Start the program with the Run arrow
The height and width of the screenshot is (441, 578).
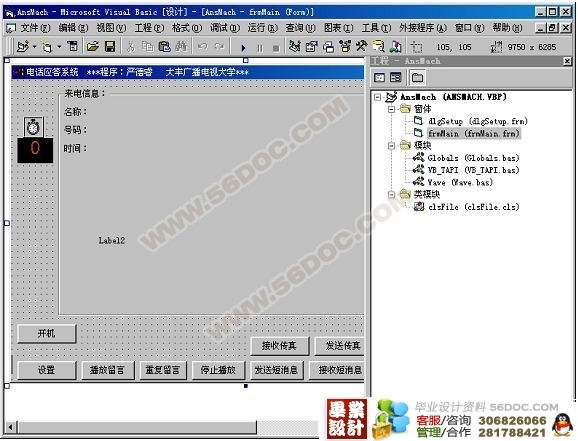coord(243,48)
